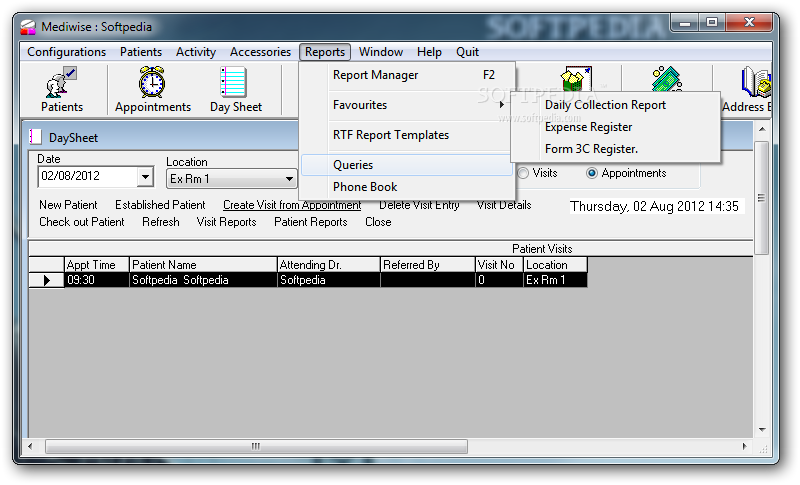Choose Phone Book from Reports menu
800x485 pixels.
pyautogui.click(x=407, y=187)
